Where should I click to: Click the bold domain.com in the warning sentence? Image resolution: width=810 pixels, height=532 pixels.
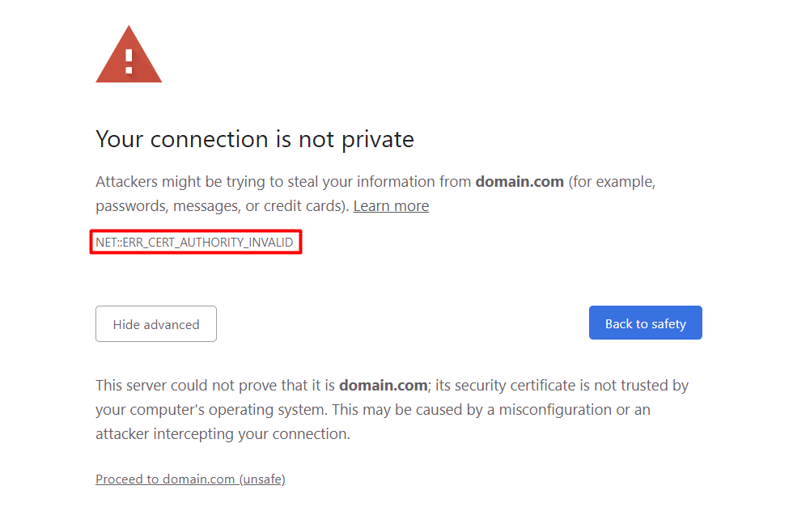click(519, 181)
